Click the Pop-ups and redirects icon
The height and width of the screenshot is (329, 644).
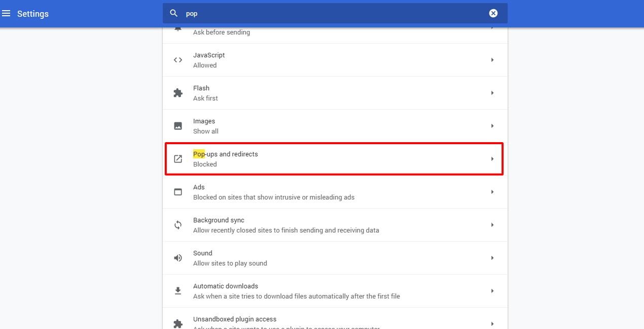[x=178, y=158]
